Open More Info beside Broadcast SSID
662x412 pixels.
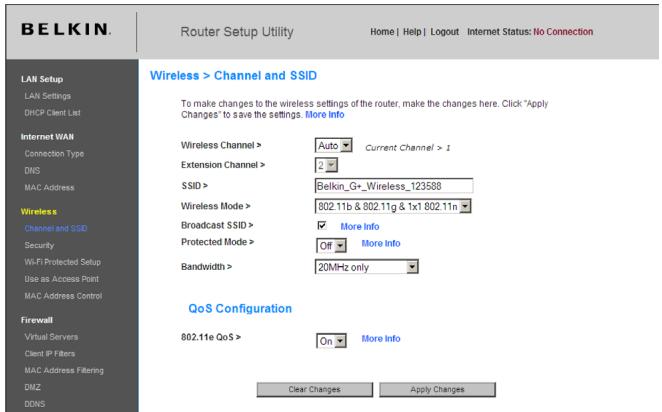[360, 227]
